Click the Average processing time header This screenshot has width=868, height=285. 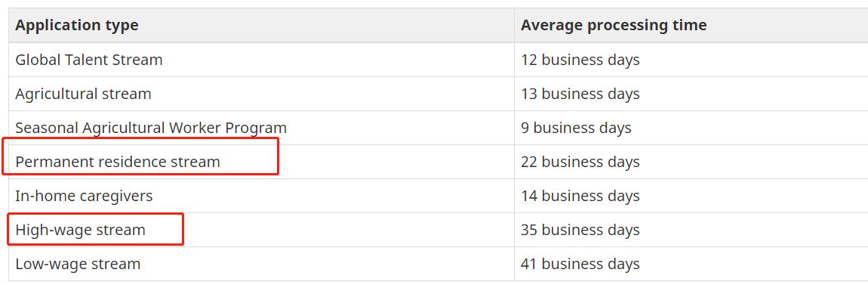pyautogui.click(x=614, y=26)
